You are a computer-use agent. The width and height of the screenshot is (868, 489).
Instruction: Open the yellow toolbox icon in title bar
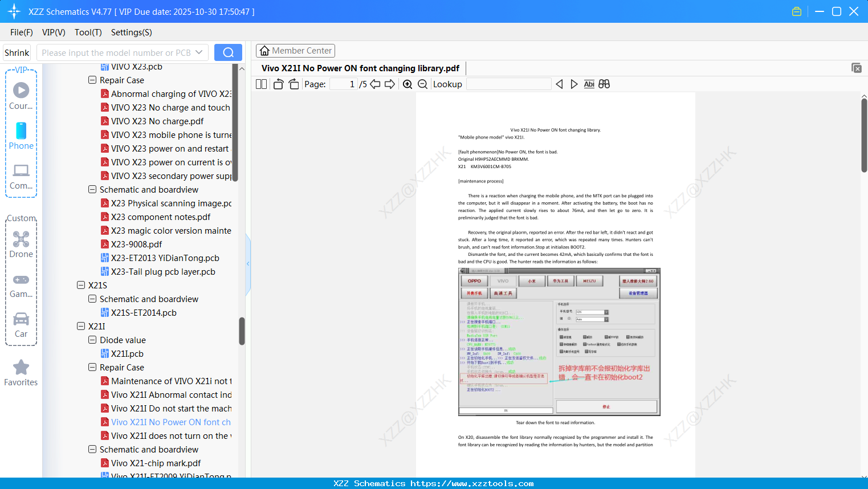click(797, 11)
